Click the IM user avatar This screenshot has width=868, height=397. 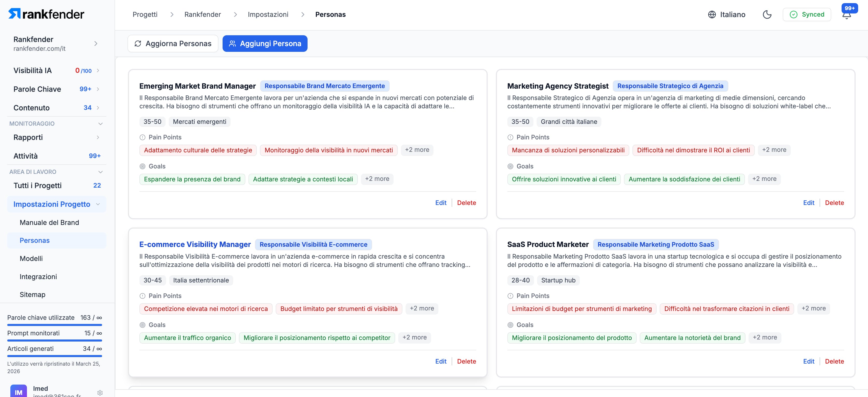click(x=19, y=392)
